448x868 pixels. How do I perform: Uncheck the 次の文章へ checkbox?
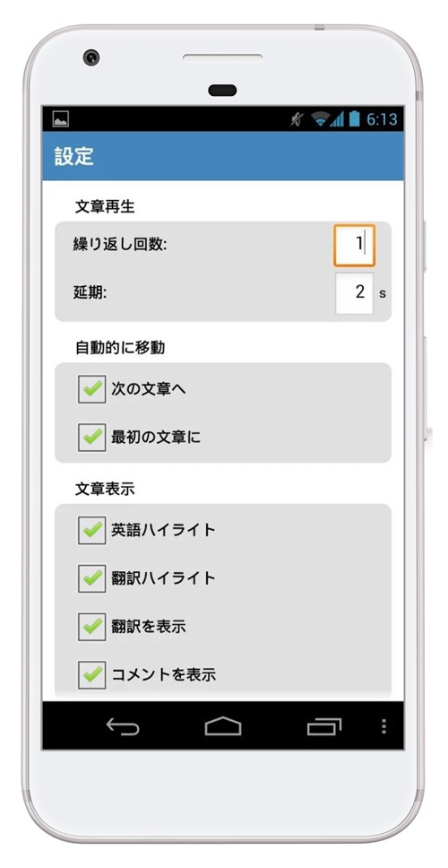pyautogui.click(x=91, y=389)
